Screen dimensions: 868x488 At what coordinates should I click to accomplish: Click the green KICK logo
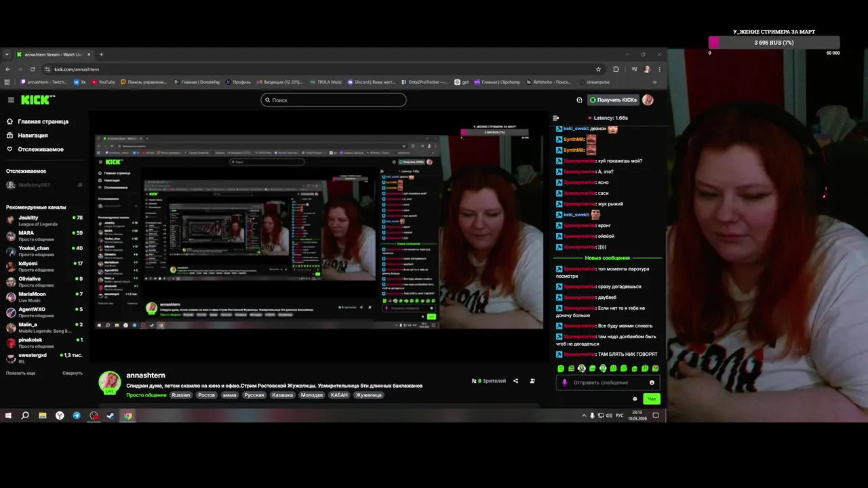(x=38, y=100)
